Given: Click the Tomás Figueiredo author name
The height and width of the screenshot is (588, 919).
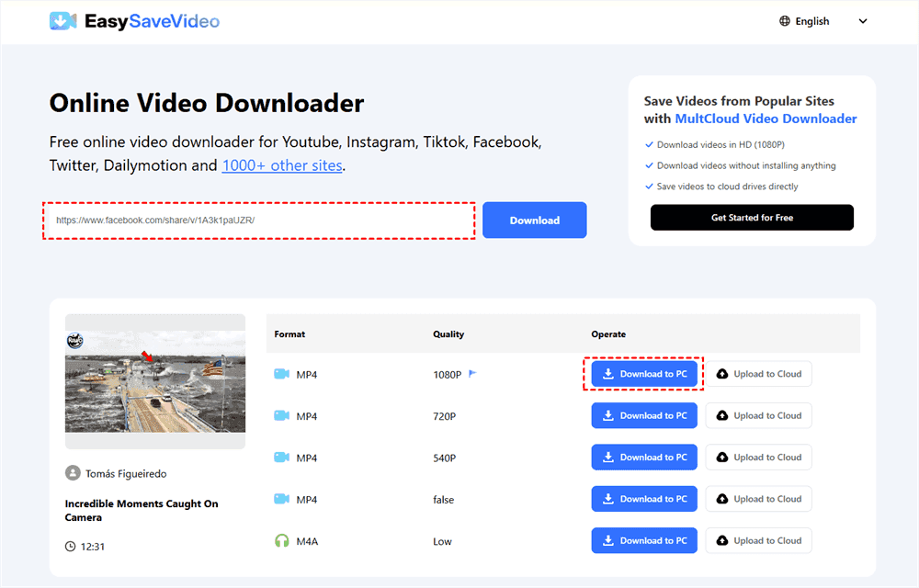Looking at the screenshot, I should click(126, 473).
